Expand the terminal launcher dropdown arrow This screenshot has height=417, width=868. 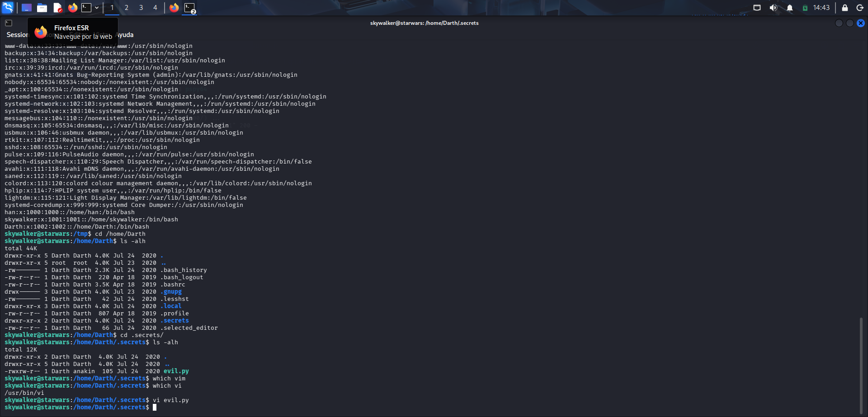(x=97, y=8)
